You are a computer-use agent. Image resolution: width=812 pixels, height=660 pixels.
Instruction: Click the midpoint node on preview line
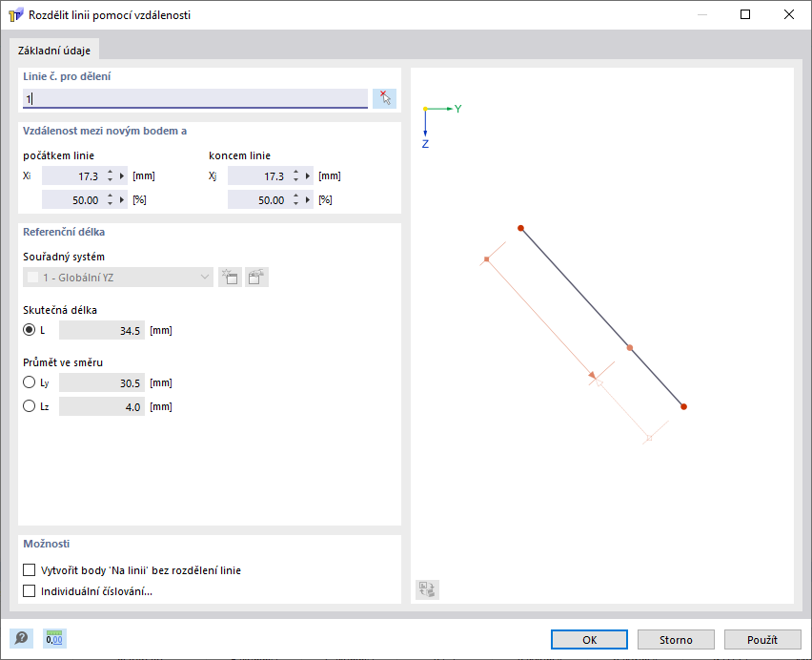[x=630, y=347]
